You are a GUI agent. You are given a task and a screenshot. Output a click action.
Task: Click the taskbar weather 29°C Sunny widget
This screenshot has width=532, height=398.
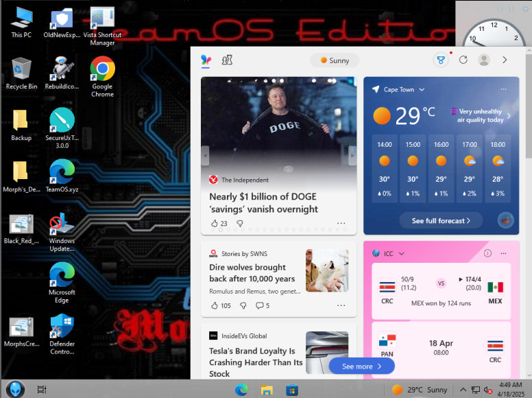420,390
